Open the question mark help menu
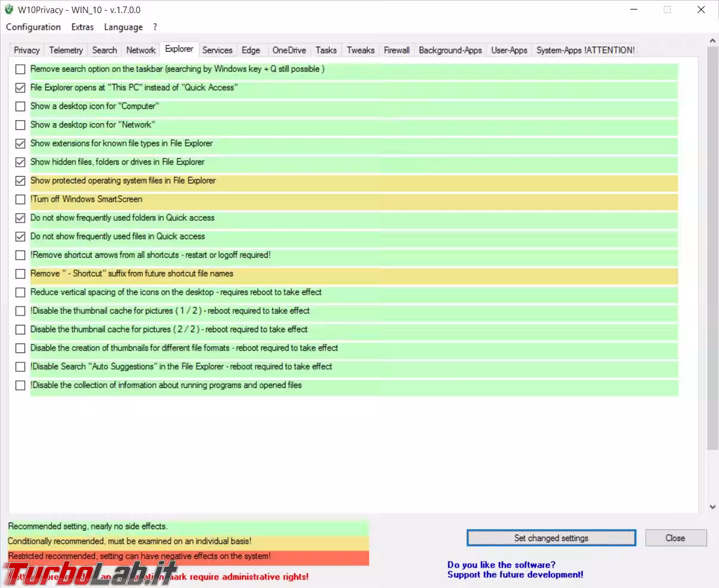 155,27
